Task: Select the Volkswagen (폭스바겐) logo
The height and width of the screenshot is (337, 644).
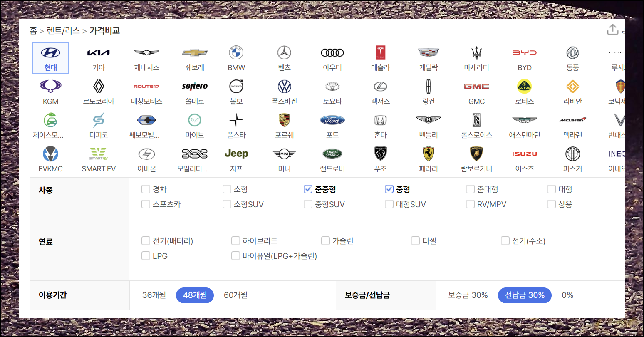Action: click(x=285, y=87)
